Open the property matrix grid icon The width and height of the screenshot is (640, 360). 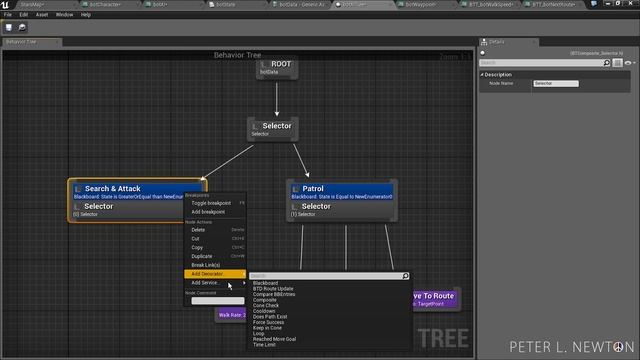point(617,63)
